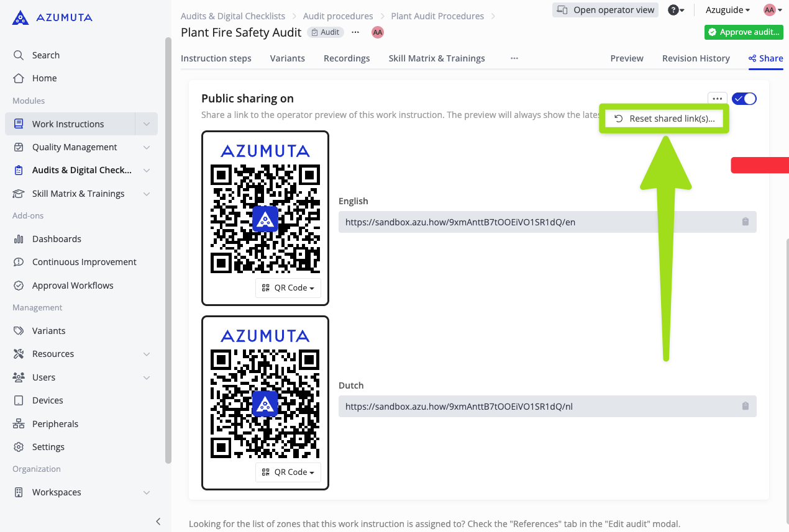Expand the Work Instructions submenu chevron
789x532 pixels.
147,124
